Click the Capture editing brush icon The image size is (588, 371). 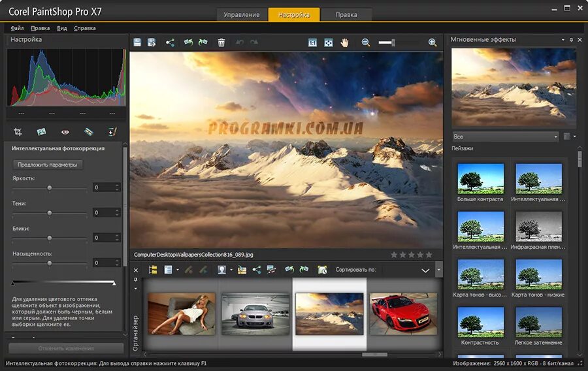tap(189, 270)
